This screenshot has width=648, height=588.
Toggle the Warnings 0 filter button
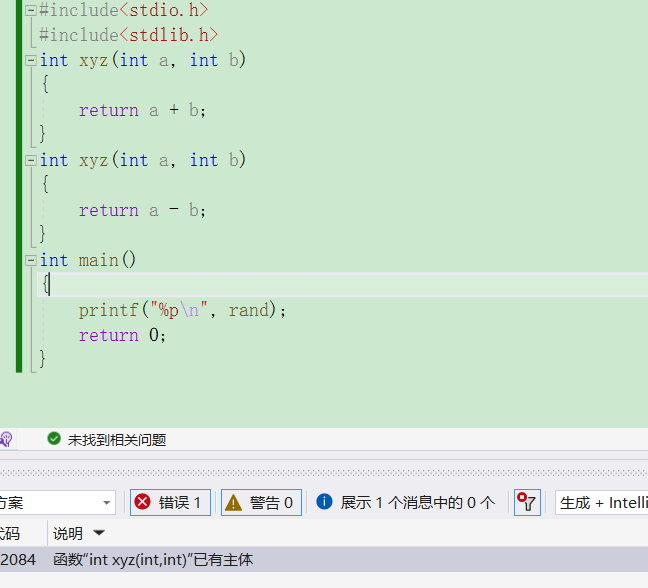pyautogui.click(x=261, y=502)
